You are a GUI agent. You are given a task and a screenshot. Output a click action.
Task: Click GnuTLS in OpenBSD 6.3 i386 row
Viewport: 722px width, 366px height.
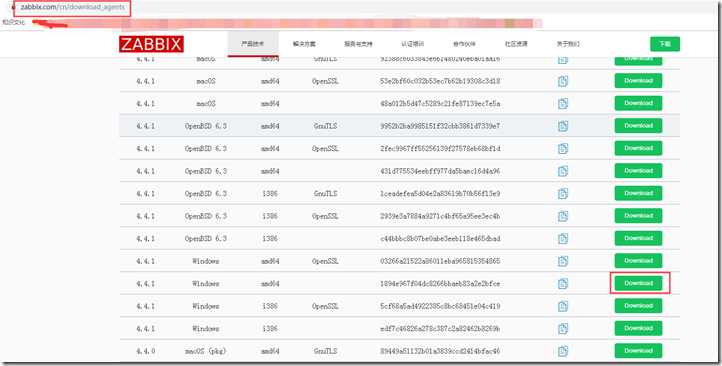click(x=325, y=193)
